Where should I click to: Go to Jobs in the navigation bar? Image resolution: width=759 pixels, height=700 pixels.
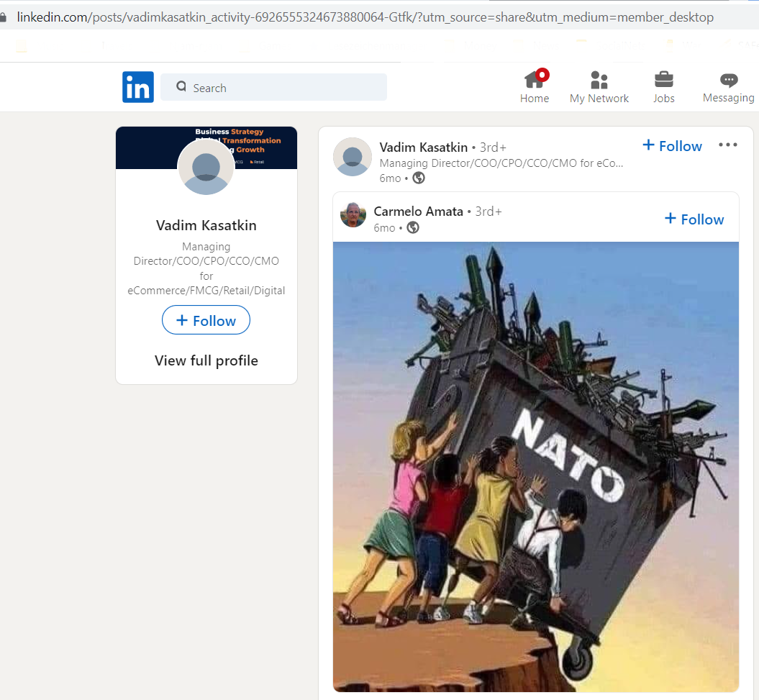click(x=663, y=87)
